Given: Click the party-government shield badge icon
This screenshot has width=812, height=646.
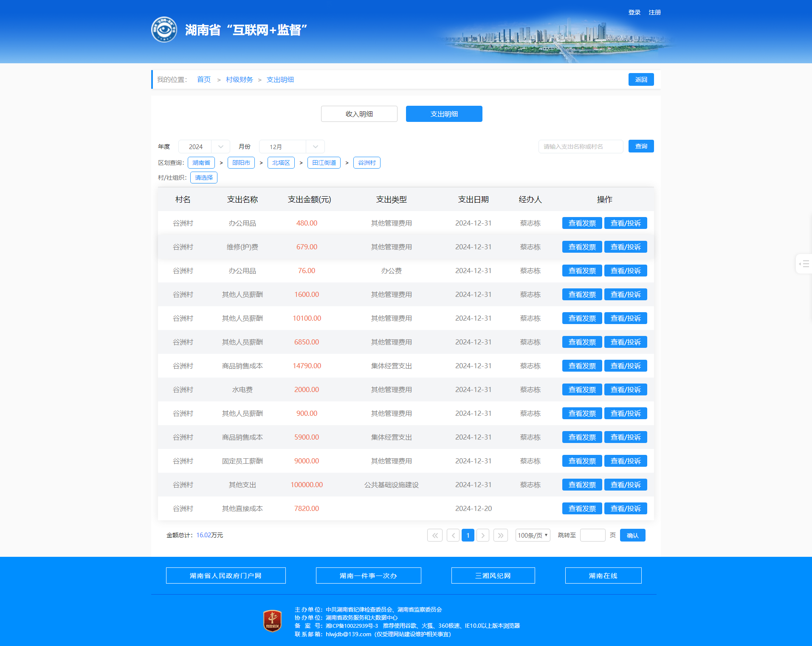Looking at the screenshot, I should click(x=272, y=621).
